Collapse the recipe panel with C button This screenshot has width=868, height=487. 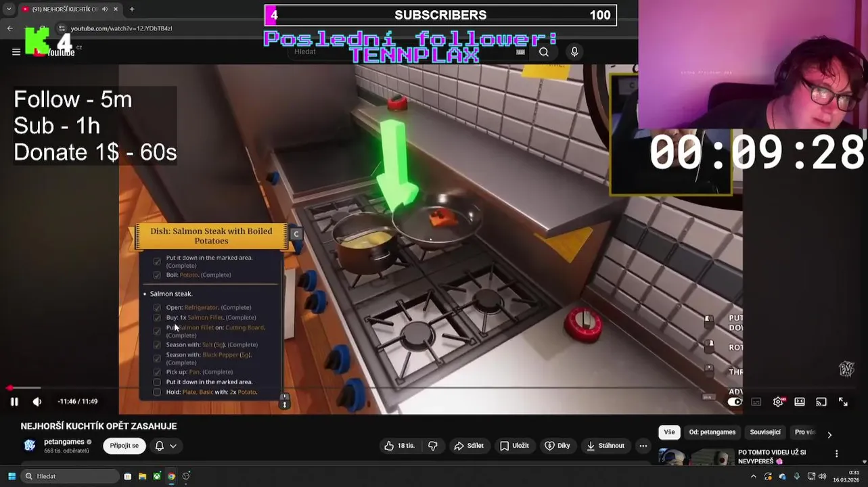point(296,234)
